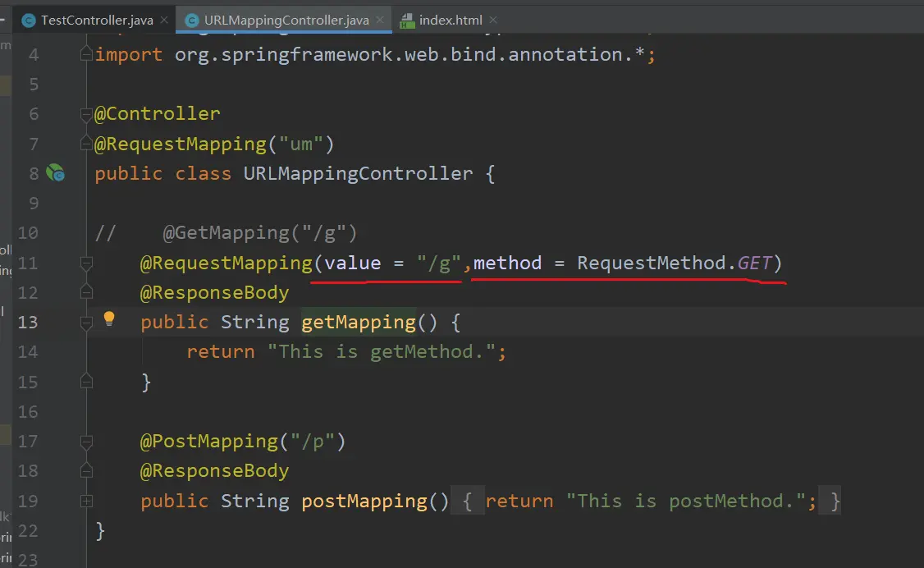Toggle fold marker beside @RequestMapping("um") on line 7
The width and height of the screenshot is (924, 568).
pos(86,144)
